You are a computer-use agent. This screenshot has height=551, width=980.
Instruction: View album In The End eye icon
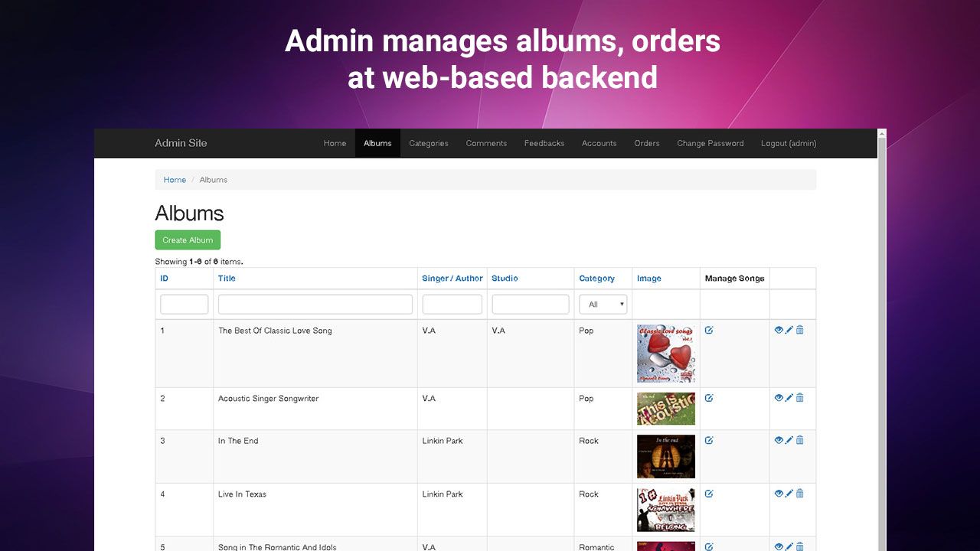[779, 440]
